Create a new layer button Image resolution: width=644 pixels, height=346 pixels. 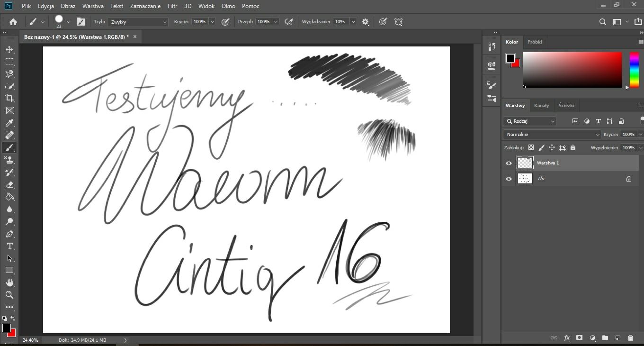[618, 338]
